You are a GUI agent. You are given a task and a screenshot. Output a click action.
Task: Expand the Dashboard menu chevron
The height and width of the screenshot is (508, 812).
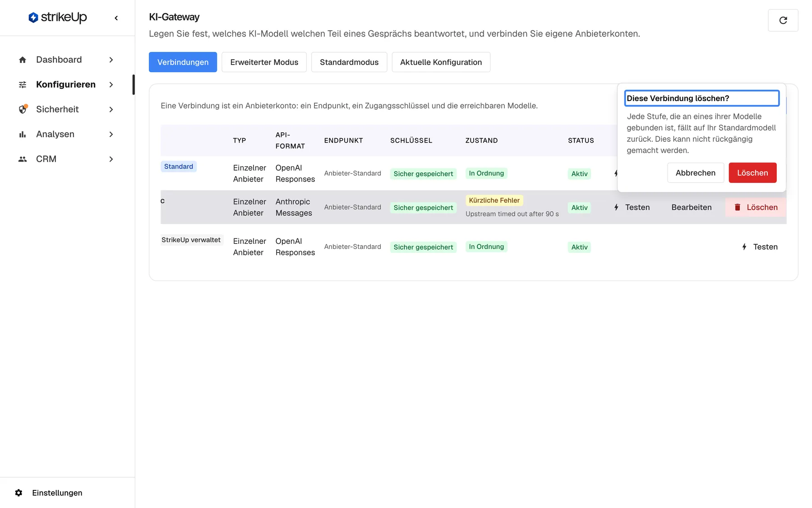(x=111, y=60)
